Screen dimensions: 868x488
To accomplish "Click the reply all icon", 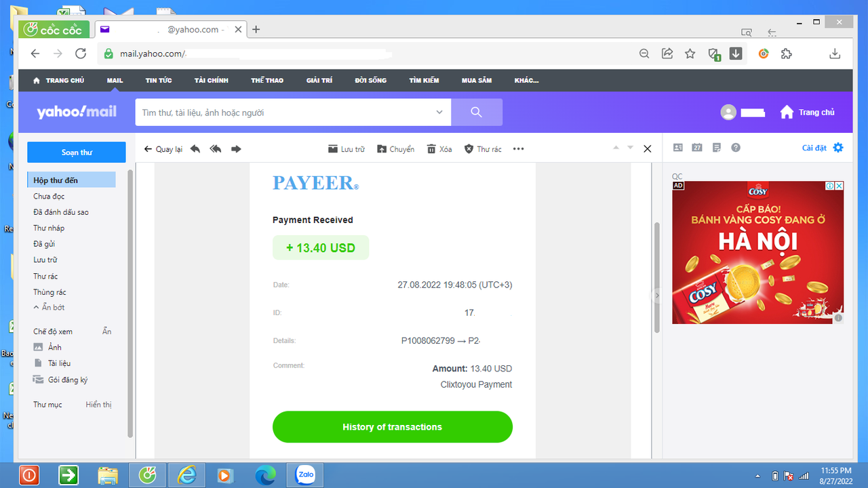I will point(216,149).
